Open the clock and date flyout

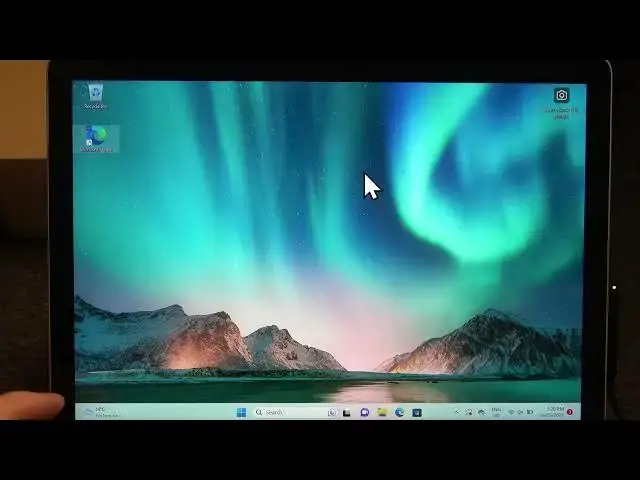click(x=553, y=412)
